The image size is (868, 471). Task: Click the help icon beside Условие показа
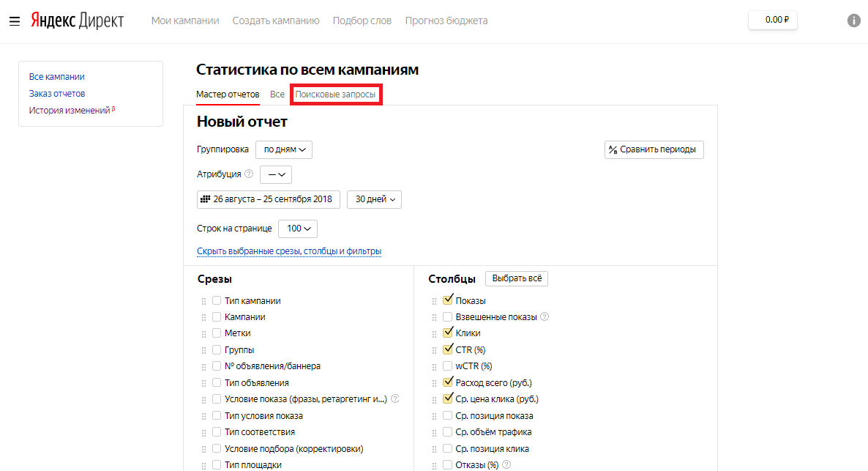(x=394, y=398)
